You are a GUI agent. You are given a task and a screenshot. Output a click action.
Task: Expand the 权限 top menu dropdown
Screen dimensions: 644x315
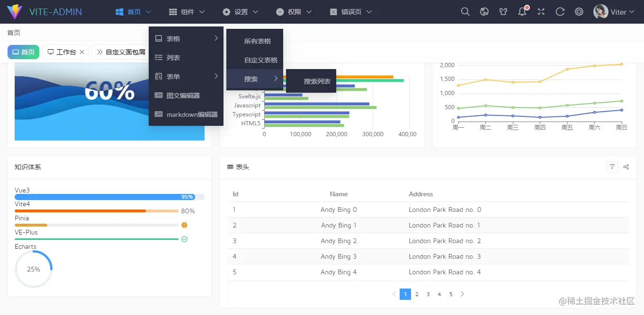309,12
